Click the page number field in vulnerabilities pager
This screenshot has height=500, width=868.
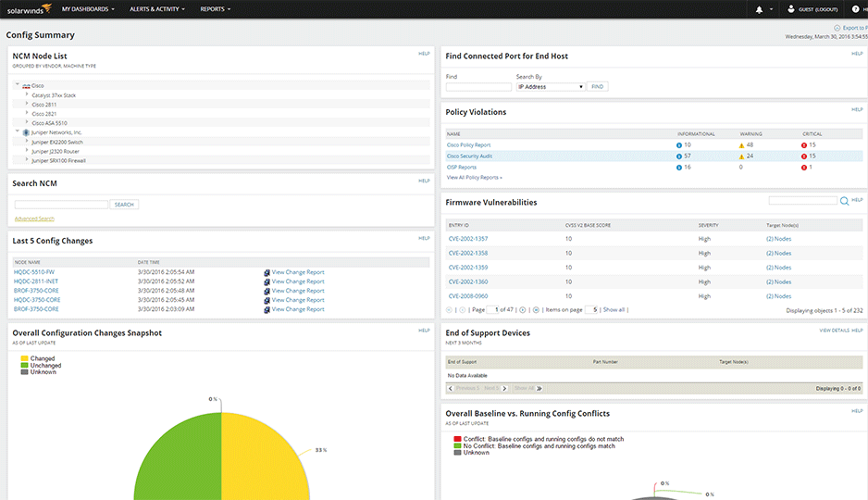pyautogui.click(x=492, y=310)
